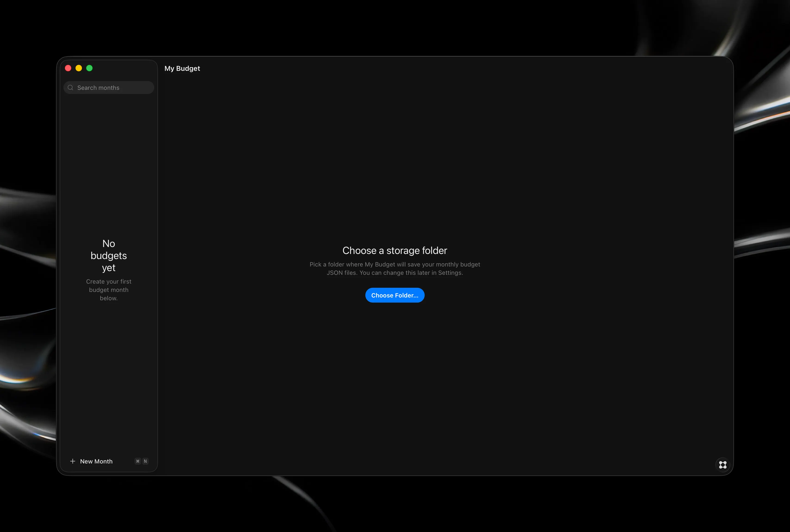Open the four-dot icon at the bottom right
This screenshot has width=790, height=532.
722,464
